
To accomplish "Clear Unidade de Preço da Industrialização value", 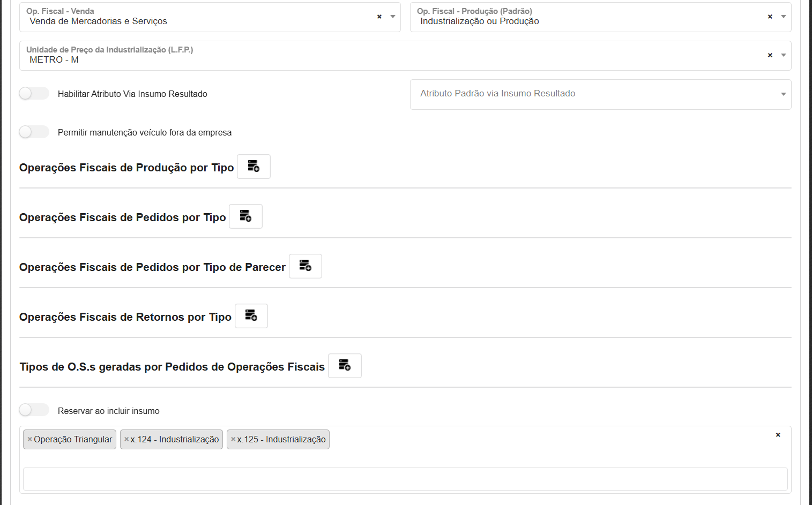I will (770, 55).
